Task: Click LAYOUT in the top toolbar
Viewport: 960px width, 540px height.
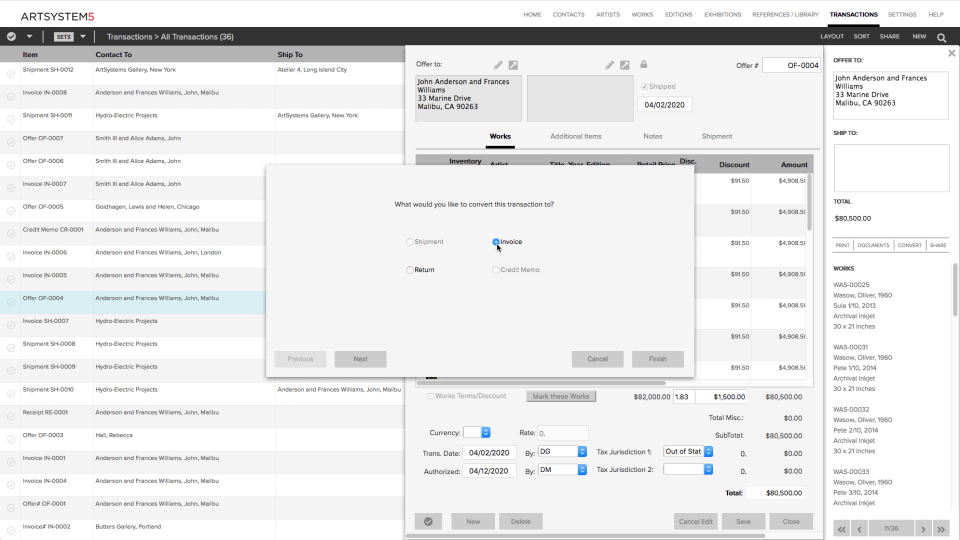Action: 832,37
